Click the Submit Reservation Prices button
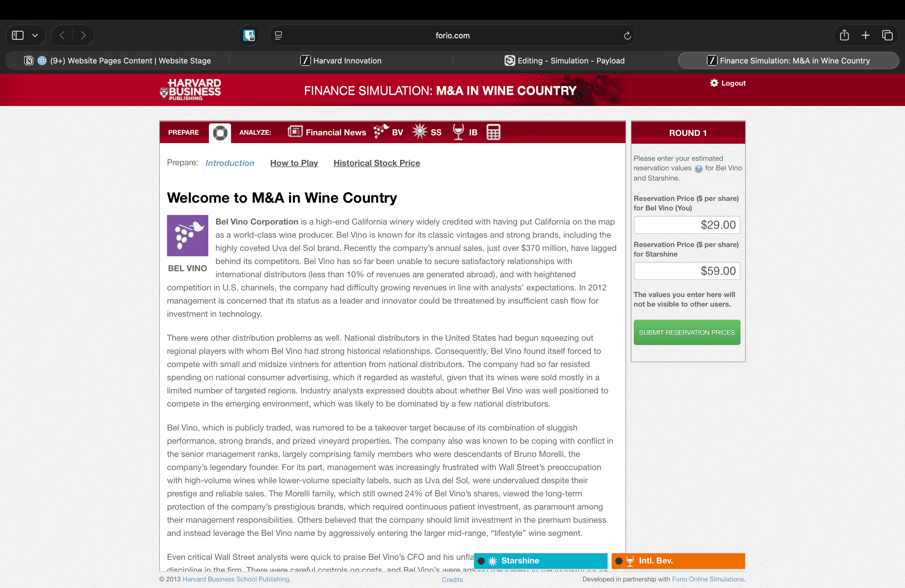905x588 pixels. (686, 332)
